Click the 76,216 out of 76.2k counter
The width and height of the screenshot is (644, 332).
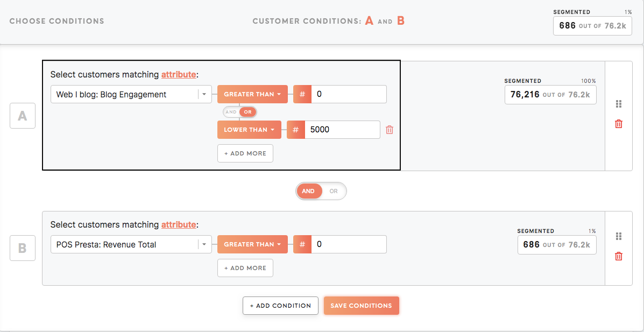pos(550,95)
